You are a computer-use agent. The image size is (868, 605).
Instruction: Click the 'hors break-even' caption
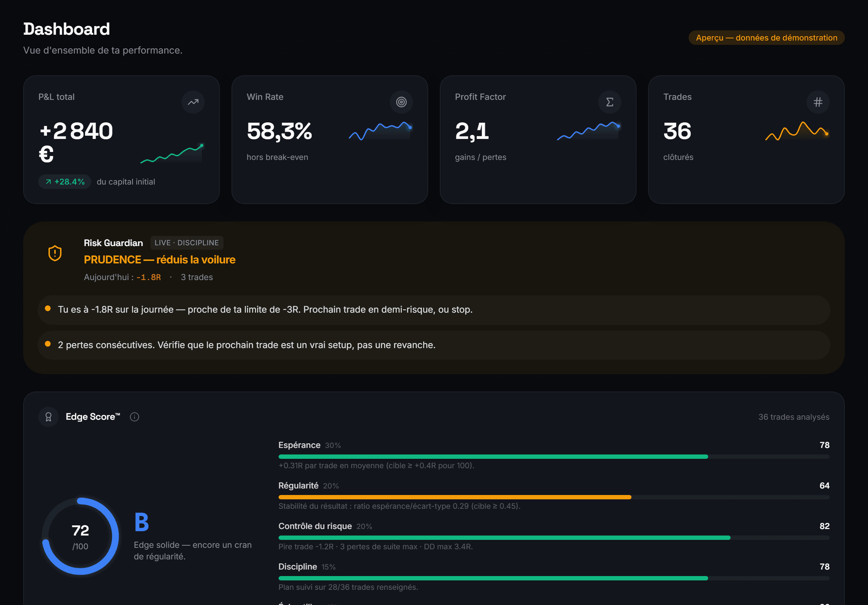(277, 157)
